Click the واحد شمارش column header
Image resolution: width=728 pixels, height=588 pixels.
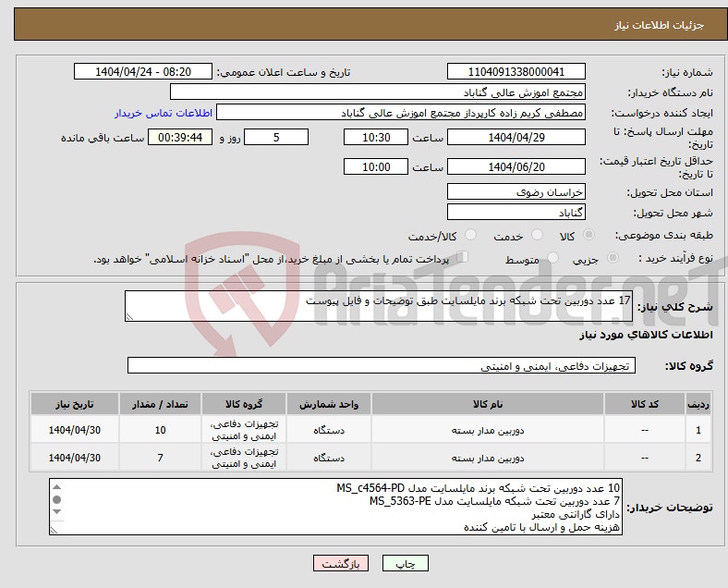pyautogui.click(x=329, y=404)
